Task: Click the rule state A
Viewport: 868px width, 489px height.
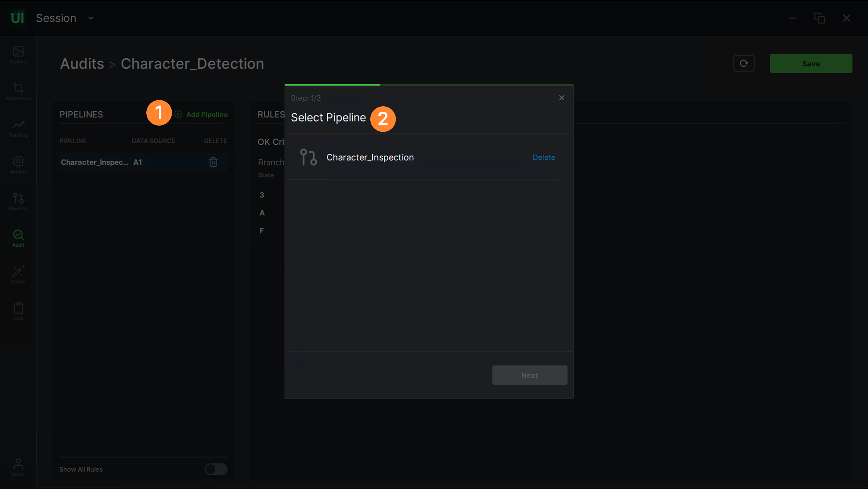Action: point(262,213)
